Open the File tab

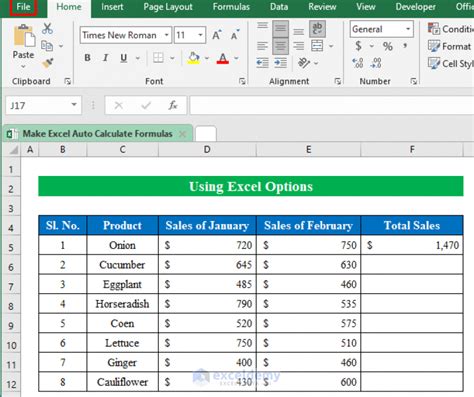[x=23, y=7]
